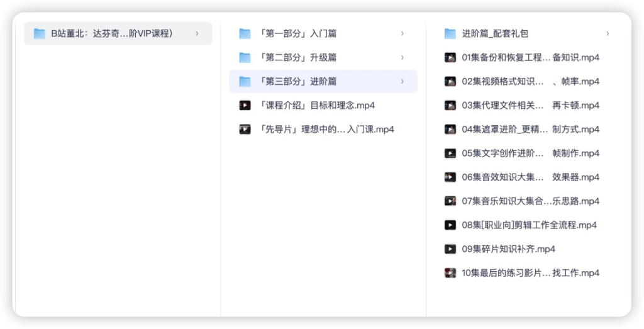644x329 pixels.
Task: Expand chevron of 「第三部分」进阶篇
Action: pyautogui.click(x=402, y=81)
